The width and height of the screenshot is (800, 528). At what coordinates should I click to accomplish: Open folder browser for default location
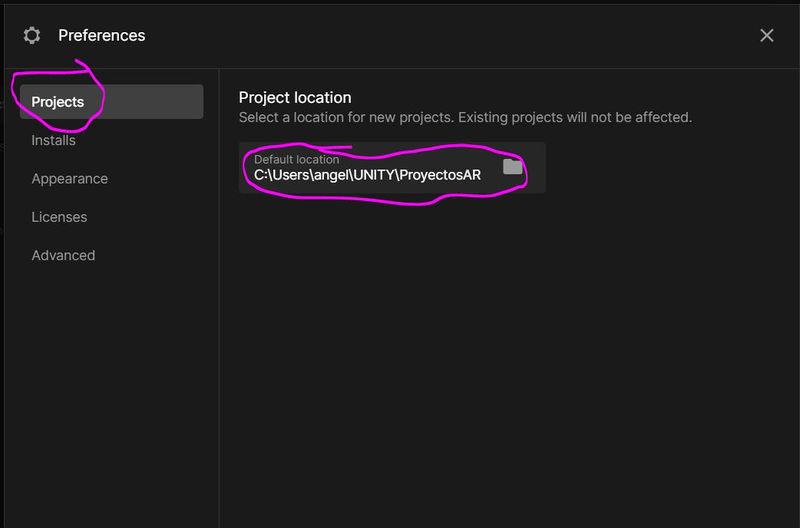[x=512, y=167]
